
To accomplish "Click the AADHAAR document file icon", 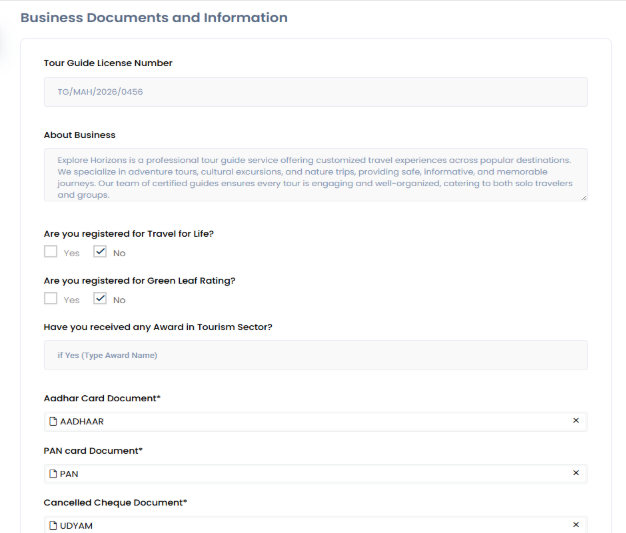I will 53,422.
